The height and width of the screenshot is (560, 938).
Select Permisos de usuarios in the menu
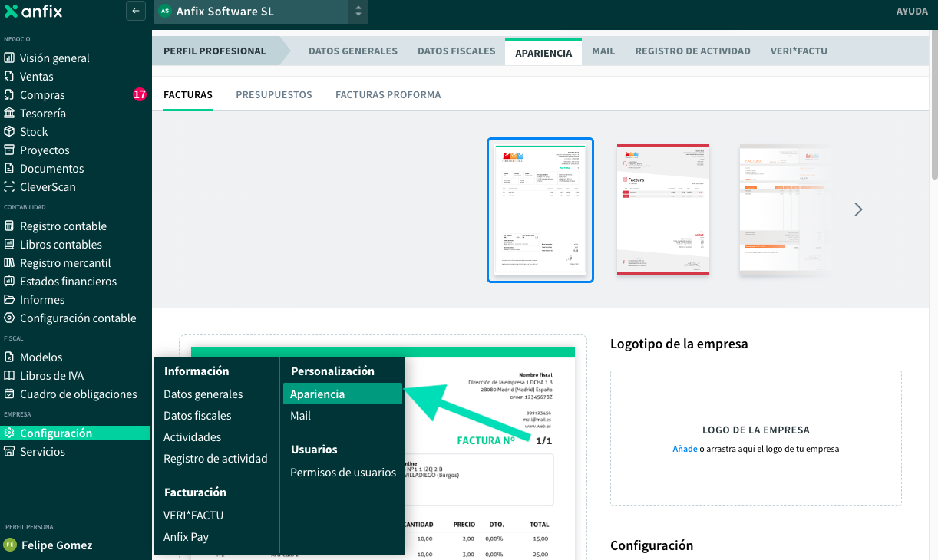343,473
